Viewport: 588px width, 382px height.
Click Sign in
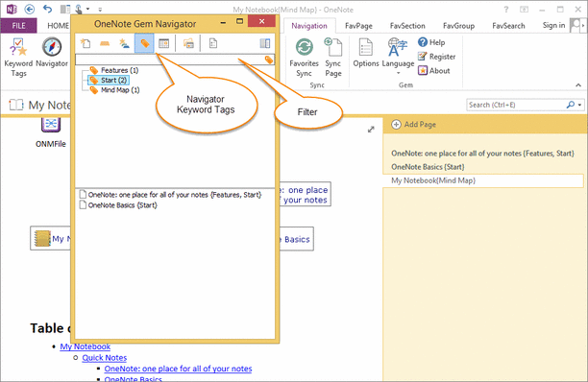pos(553,25)
